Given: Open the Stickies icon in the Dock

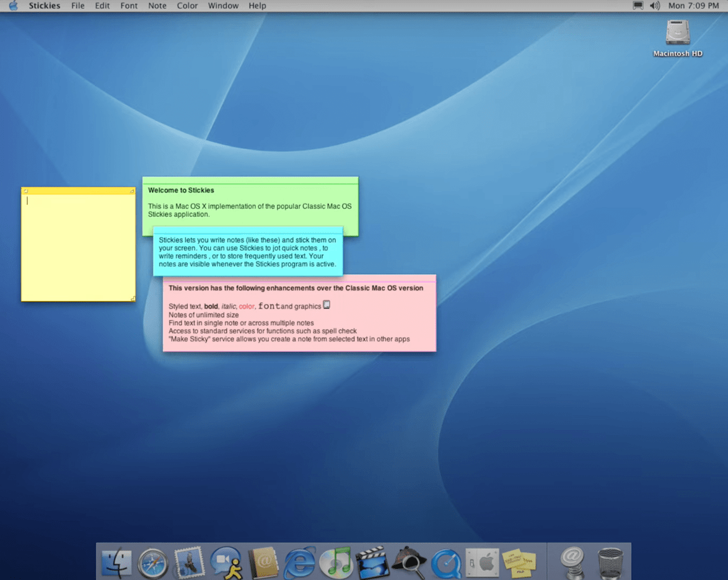Looking at the screenshot, I should point(519,562).
